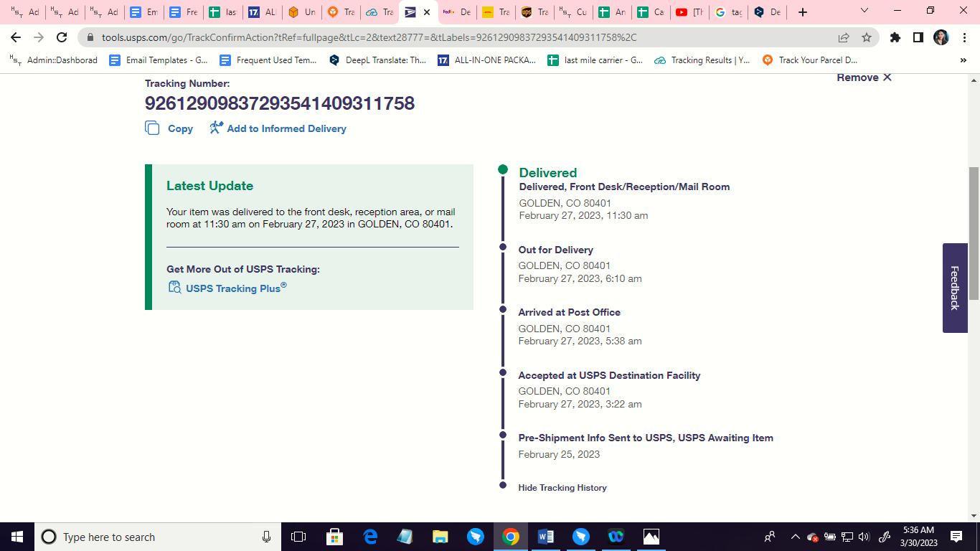Toggle the browser side panel button
This screenshot has width=980, height=551.
coord(918,37)
